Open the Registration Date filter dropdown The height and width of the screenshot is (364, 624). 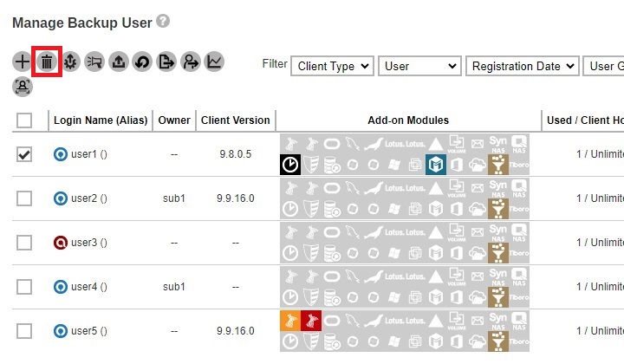coord(522,66)
